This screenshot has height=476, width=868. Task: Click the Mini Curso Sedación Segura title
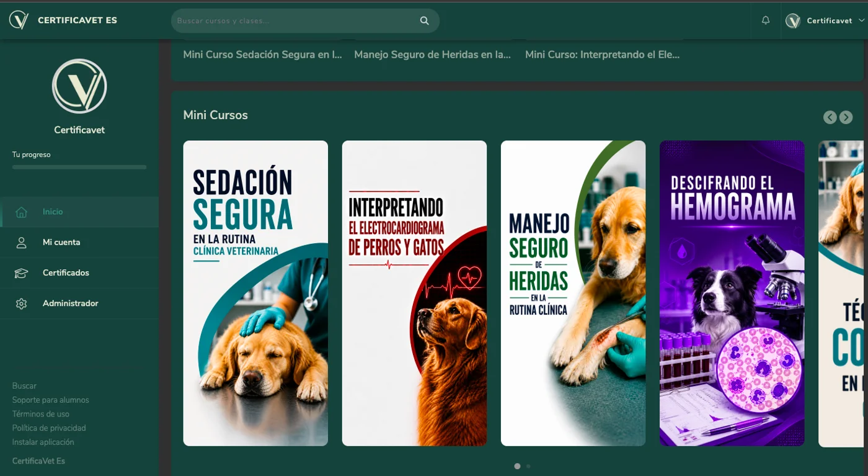tap(262, 55)
